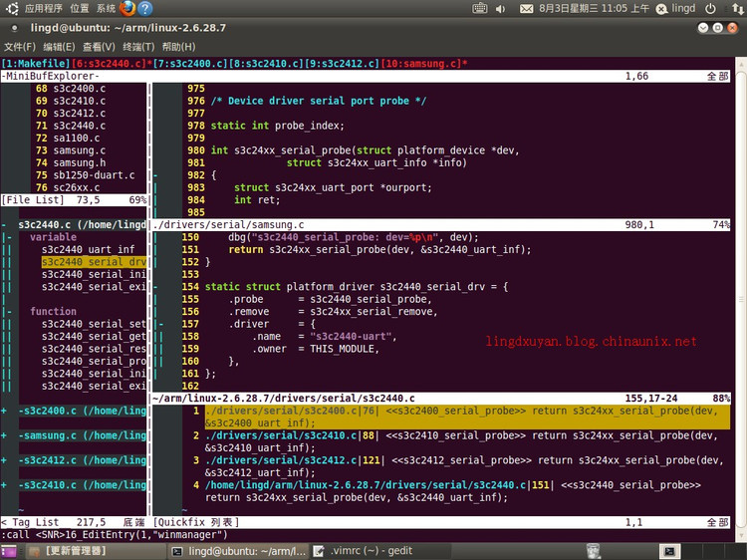Open the mail envelope indicator
Image resolution: width=747 pixels, height=560 pixels.
click(526, 9)
